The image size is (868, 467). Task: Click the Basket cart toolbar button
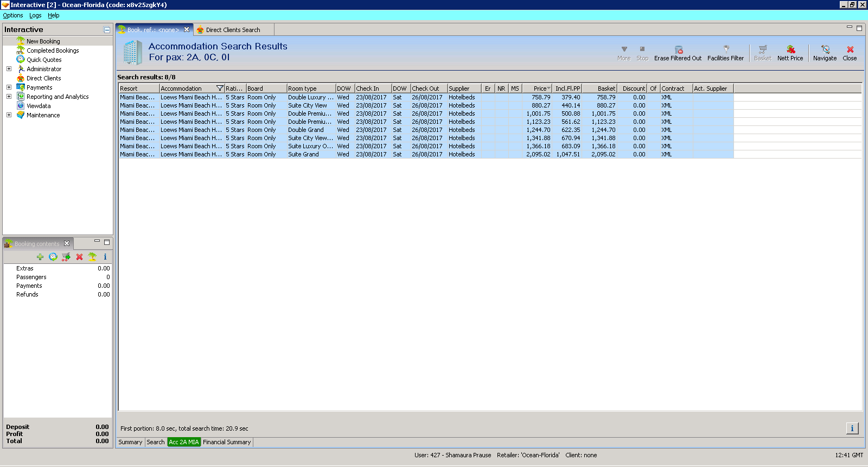[762, 53]
